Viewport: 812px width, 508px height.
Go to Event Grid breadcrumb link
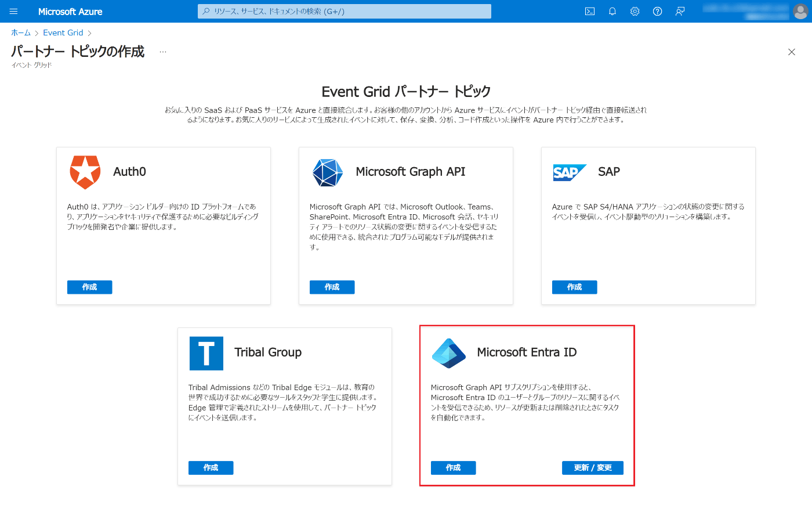63,33
